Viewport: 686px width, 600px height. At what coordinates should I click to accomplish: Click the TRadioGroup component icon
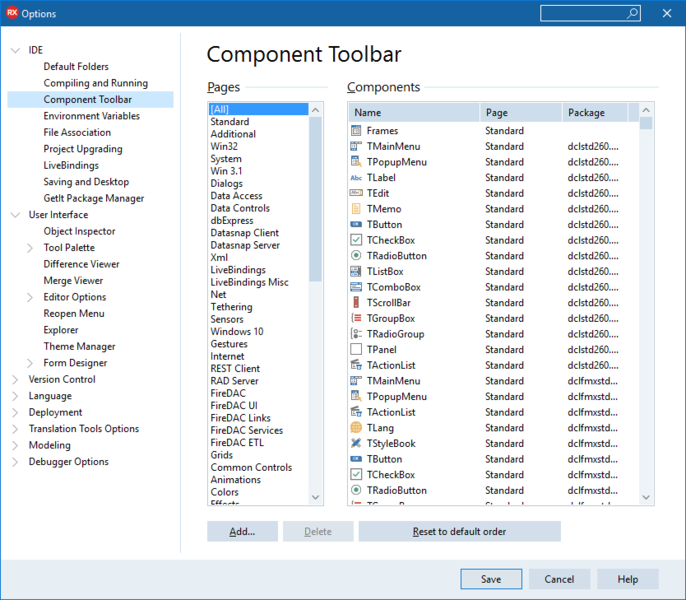click(x=356, y=334)
